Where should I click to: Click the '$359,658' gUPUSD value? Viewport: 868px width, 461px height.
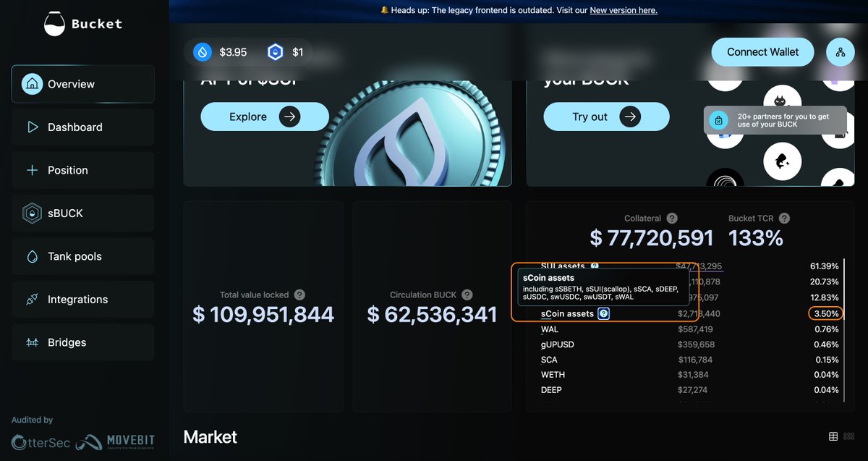[x=696, y=344]
